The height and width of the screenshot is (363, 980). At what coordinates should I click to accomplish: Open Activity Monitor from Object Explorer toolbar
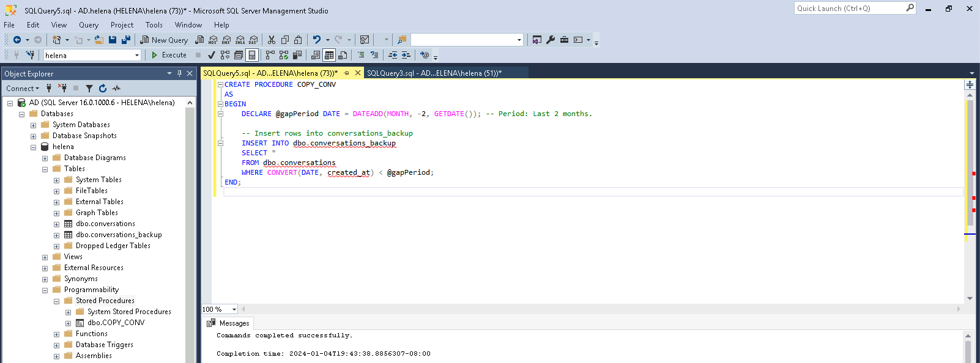click(116, 89)
